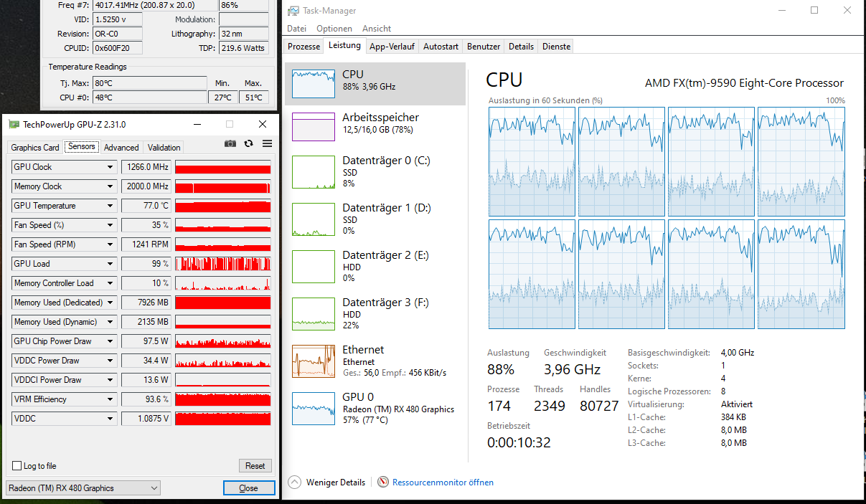The width and height of the screenshot is (866, 504).
Task: Click the VID 1.5250 v field
Action: (x=118, y=19)
